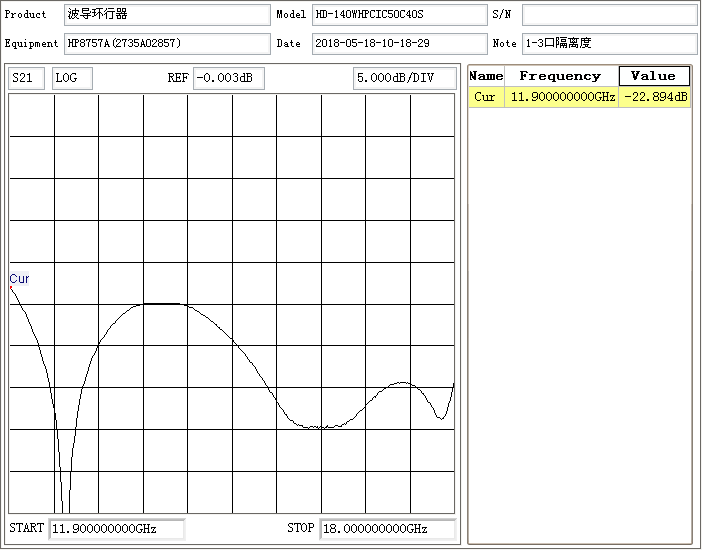
Task: Click the Name column header
Action: (x=486, y=76)
